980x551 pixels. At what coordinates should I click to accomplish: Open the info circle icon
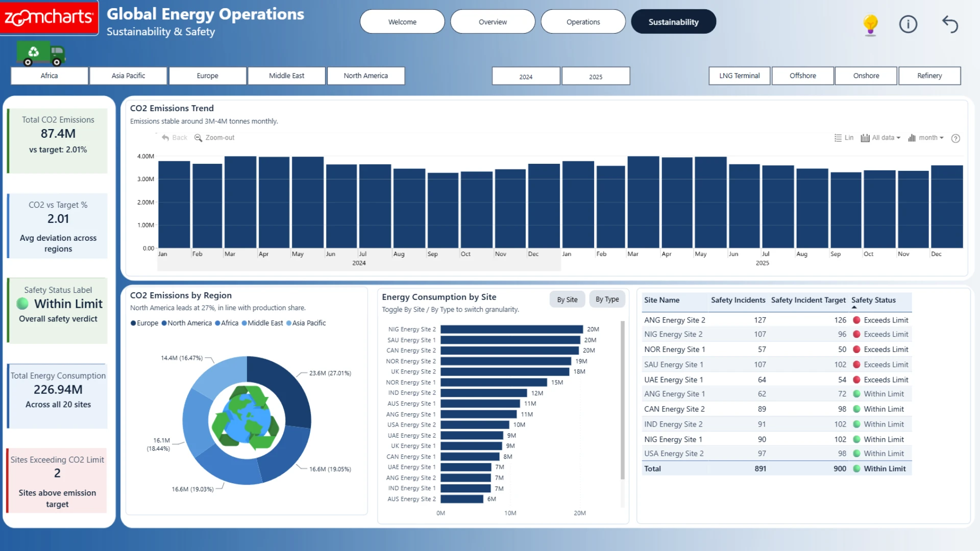tap(908, 24)
